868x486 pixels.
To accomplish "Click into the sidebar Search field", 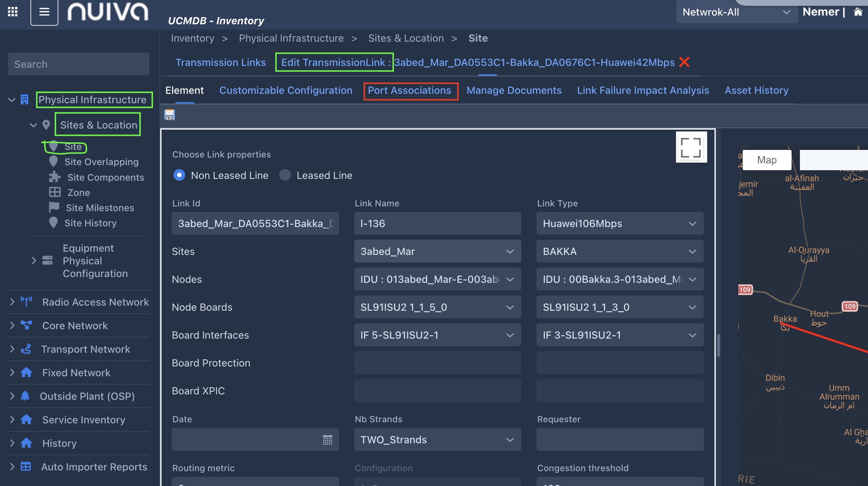I will [x=79, y=64].
